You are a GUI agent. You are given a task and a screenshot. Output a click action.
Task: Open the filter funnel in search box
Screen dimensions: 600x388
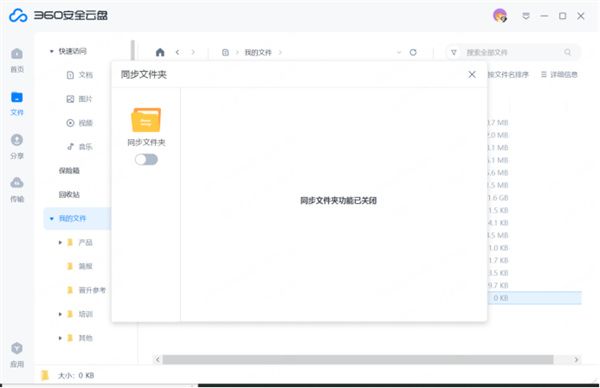(x=453, y=52)
